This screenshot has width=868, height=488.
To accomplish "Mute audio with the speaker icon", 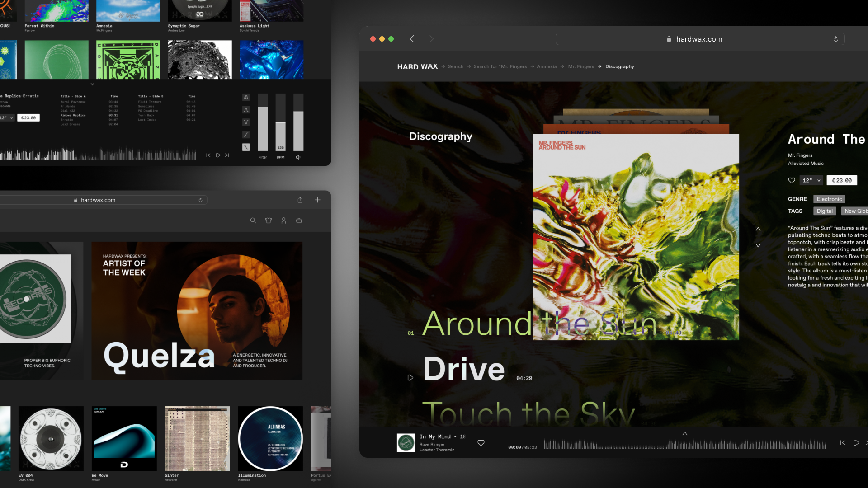I will coord(298,157).
